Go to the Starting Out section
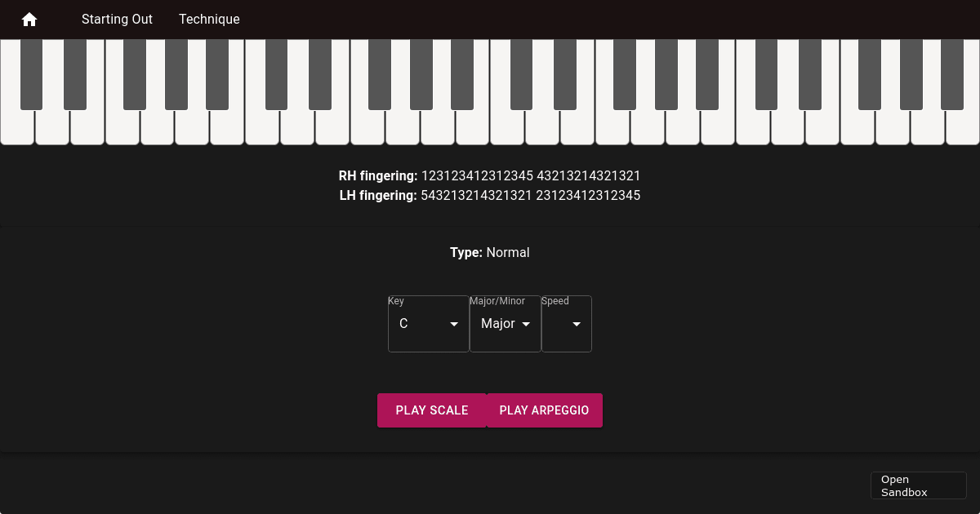The height and width of the screenshot is (514, 980). tap(117, 20)
